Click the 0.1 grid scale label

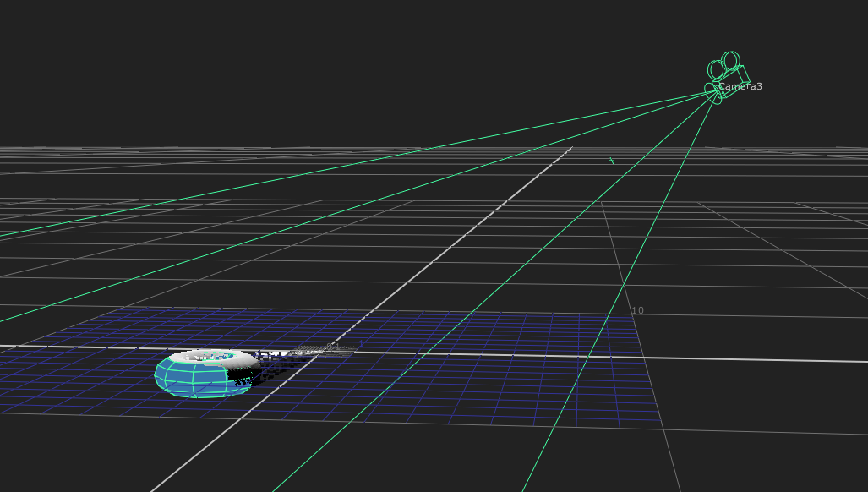point(332,347)
